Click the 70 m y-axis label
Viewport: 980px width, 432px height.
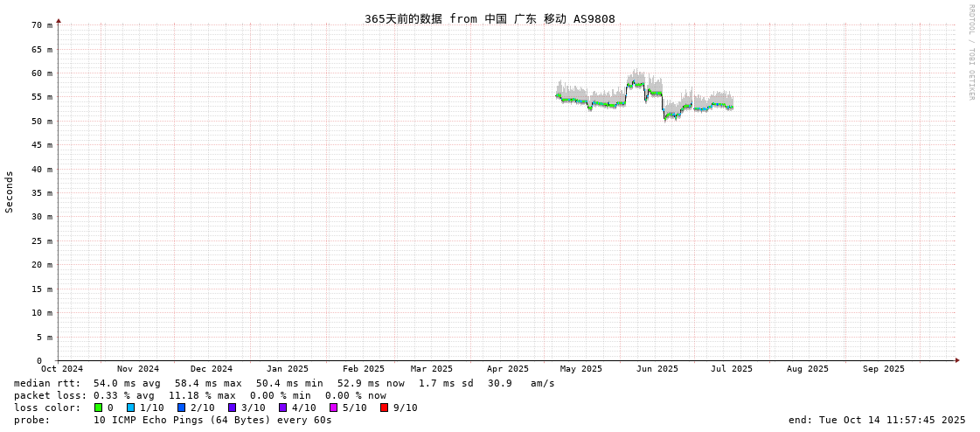43,25
